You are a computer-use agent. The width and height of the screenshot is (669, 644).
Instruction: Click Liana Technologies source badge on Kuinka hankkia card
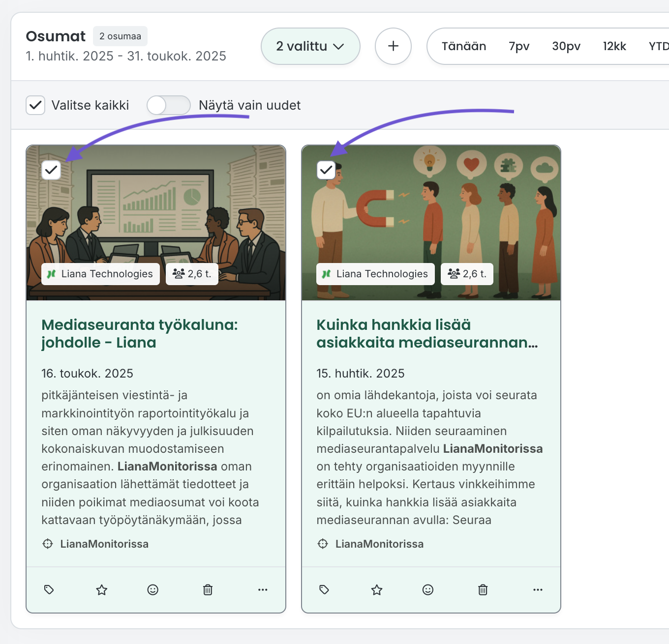tap(376, 274)
